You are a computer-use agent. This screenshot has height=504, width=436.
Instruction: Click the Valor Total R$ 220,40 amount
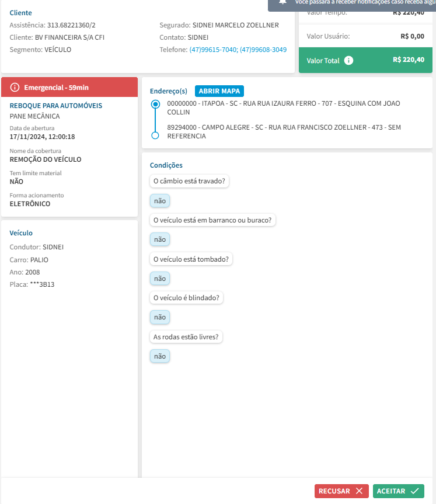point(409,60)
